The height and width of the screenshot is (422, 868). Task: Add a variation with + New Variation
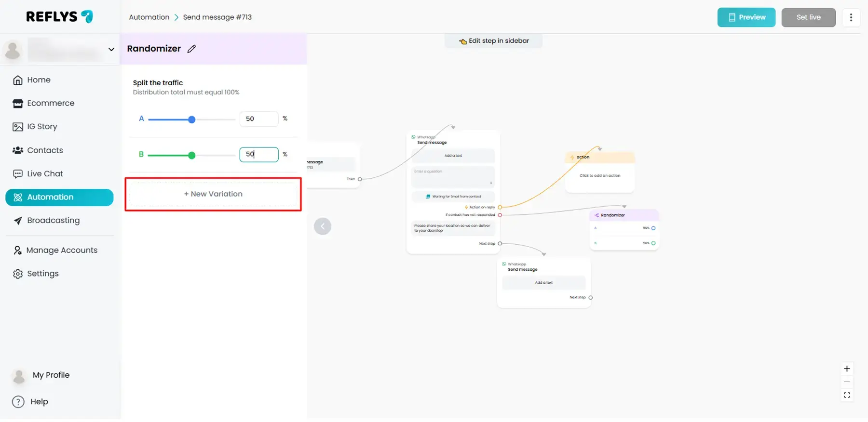(x=213, y=194)
